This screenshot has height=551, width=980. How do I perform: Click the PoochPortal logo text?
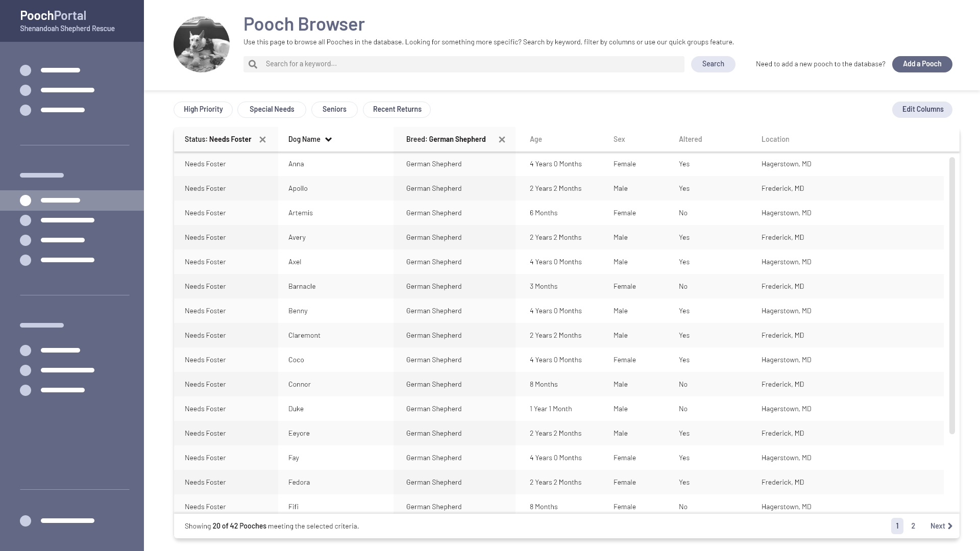click(53, 16)
